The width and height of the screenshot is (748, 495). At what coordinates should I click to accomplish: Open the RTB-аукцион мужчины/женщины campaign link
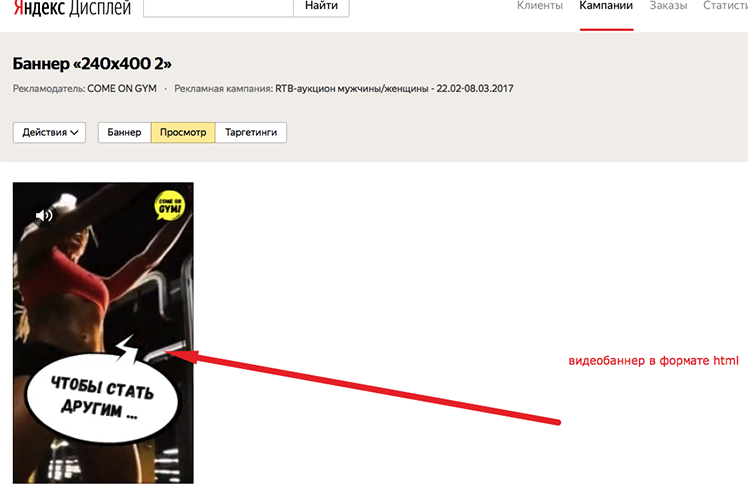point(394,89)
